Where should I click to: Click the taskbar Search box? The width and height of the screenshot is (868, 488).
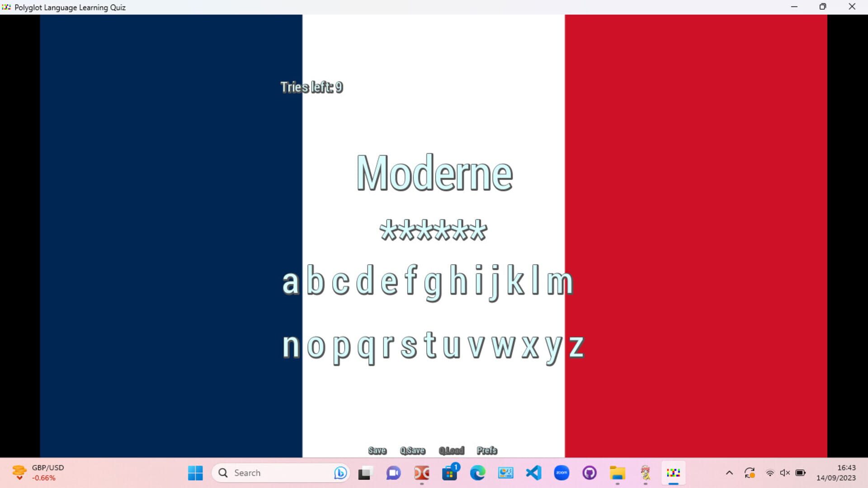280,473
